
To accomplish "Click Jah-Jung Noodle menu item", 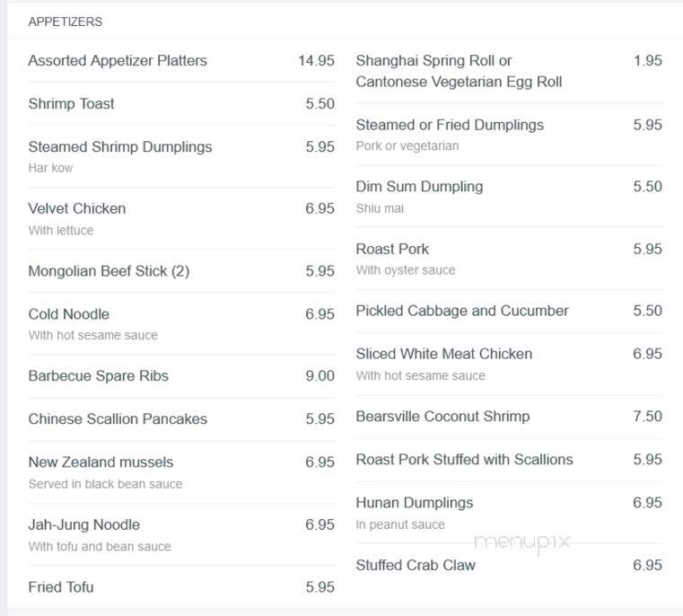I will [84, 524].
